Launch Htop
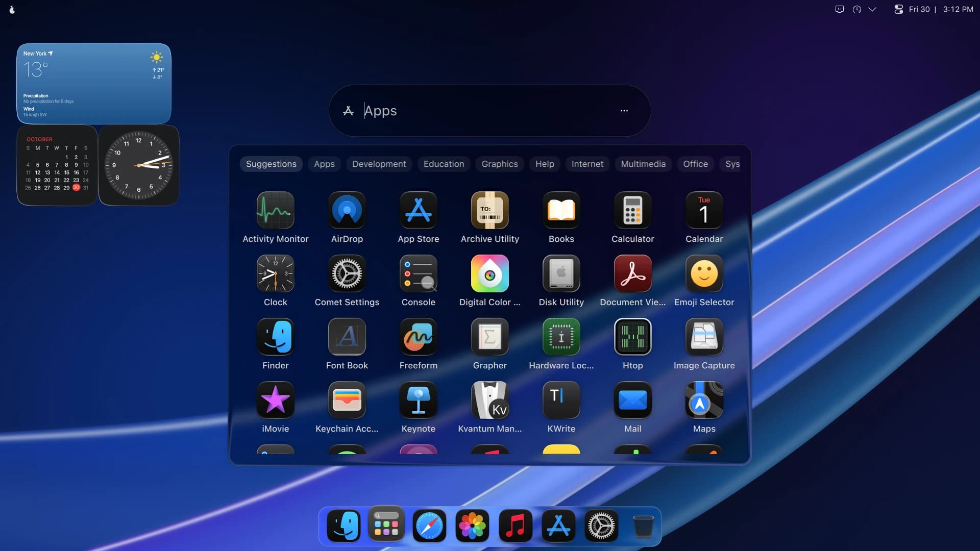The width and height of the screenshot is (980, 551). click(633, 337)
